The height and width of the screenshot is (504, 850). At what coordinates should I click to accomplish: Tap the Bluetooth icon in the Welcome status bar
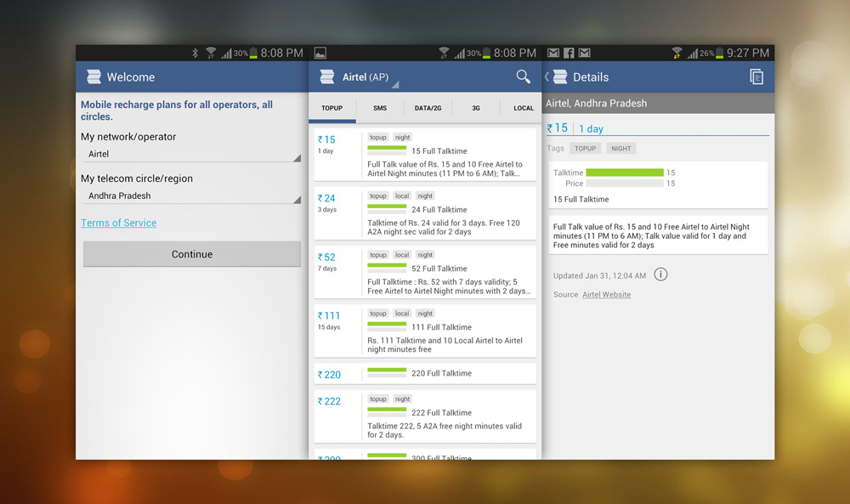pos(195,53)
